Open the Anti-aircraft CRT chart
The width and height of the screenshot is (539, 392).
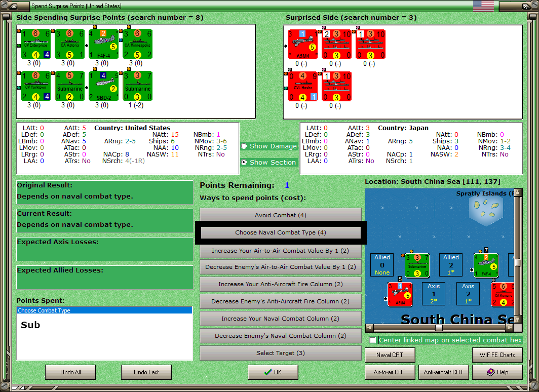(443, 372)
